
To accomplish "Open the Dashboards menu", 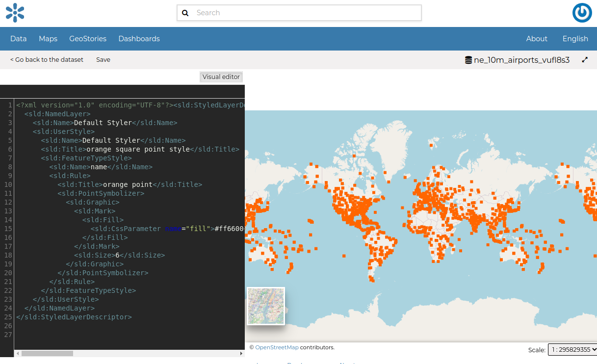I will (x=139, y=38).
